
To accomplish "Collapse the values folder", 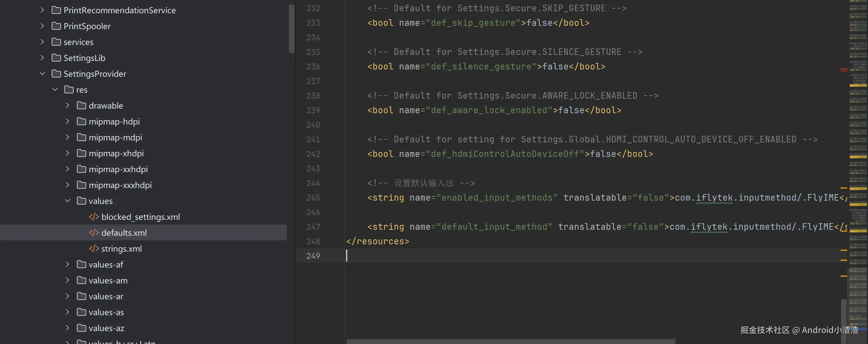I will point(67,201).
